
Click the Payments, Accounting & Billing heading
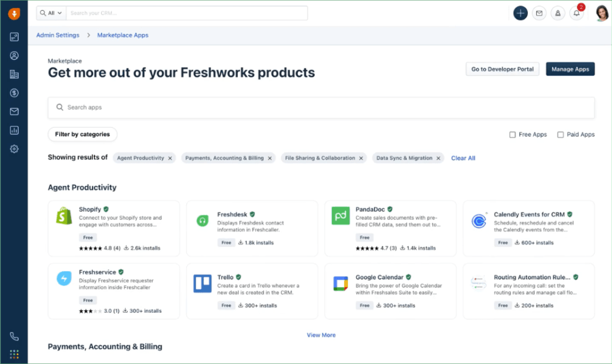[105, 347]
